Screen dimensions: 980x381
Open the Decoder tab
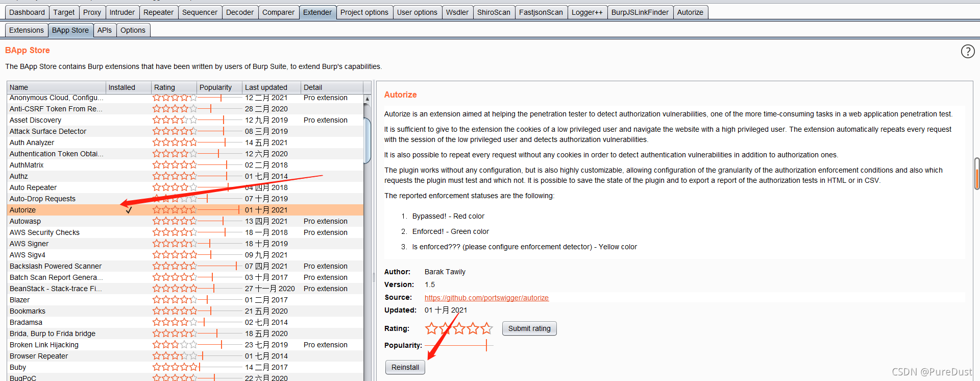[240, 12]
